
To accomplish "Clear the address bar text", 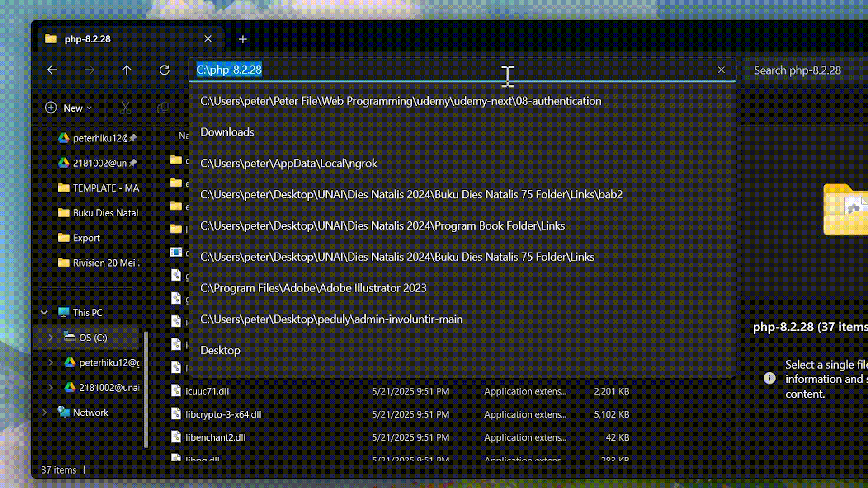I will (721, 70).
